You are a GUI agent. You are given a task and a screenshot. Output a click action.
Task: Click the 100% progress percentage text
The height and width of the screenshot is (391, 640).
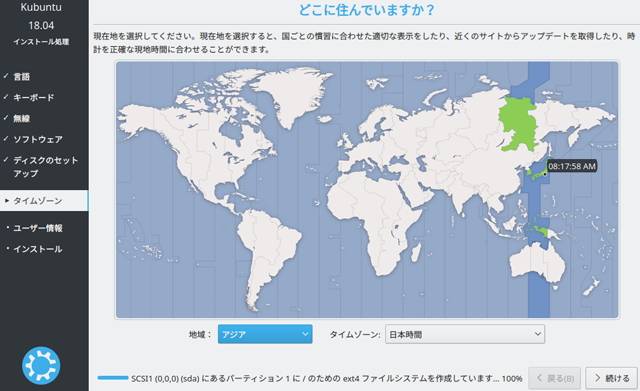tap(512, 378)
